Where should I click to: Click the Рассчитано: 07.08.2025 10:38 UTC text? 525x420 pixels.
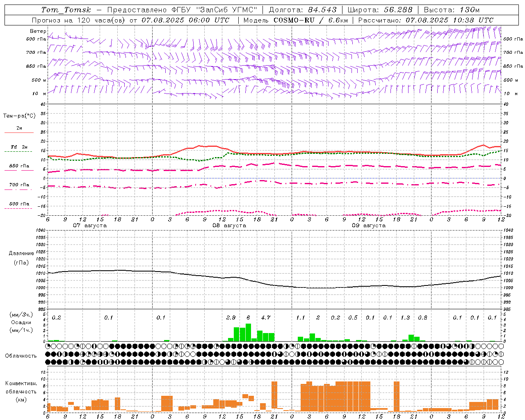click(x=426, y=20)
